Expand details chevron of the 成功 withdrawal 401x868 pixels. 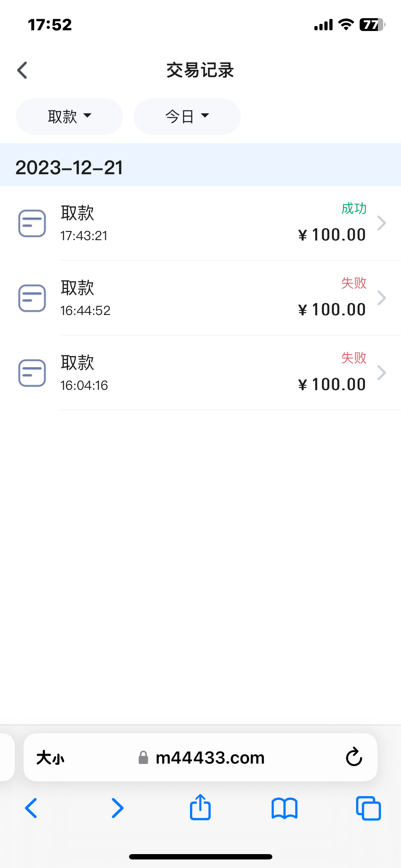click(x=382, y=223)
